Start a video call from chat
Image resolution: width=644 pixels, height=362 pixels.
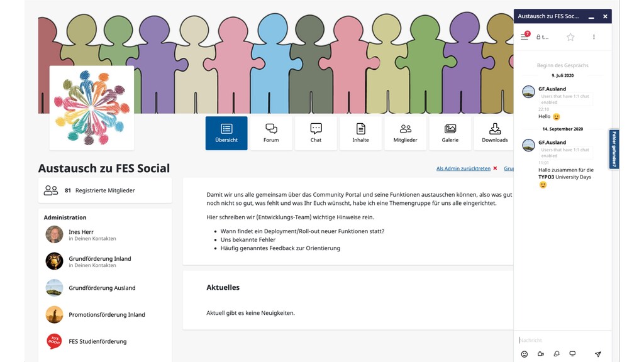click(541, 354)
